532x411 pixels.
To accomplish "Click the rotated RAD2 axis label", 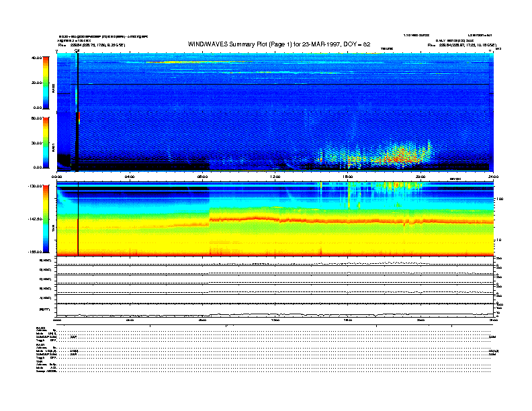I will point(53,88).
